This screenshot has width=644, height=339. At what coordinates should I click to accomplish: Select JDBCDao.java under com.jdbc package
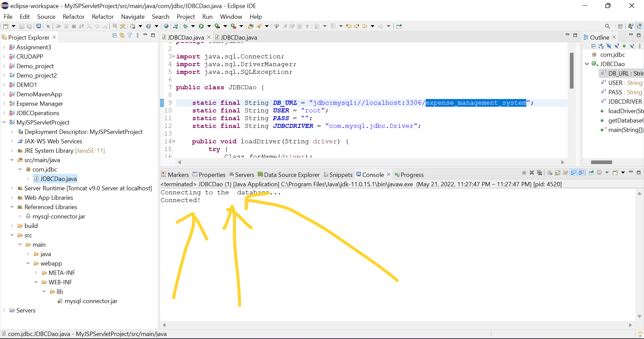59,179
